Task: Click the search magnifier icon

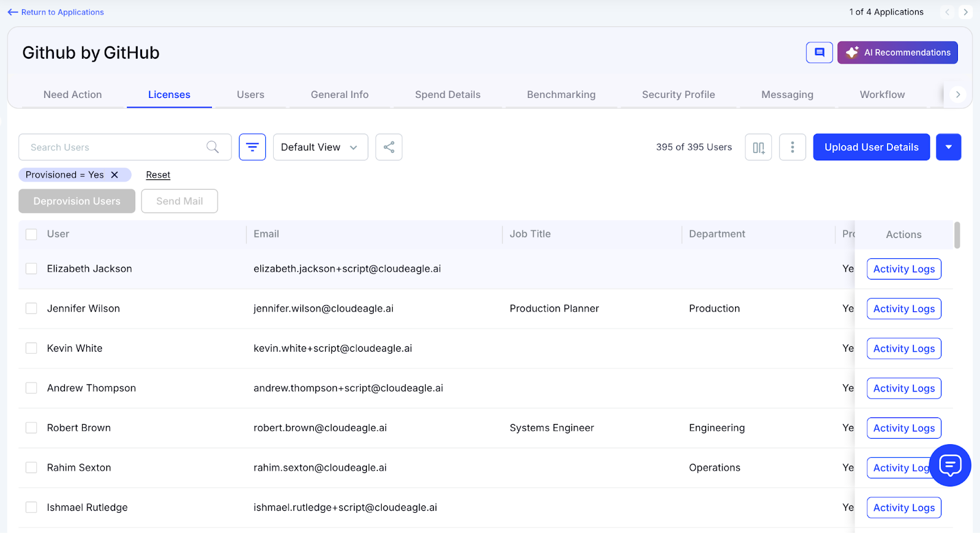Action: [x=213, y=147]
